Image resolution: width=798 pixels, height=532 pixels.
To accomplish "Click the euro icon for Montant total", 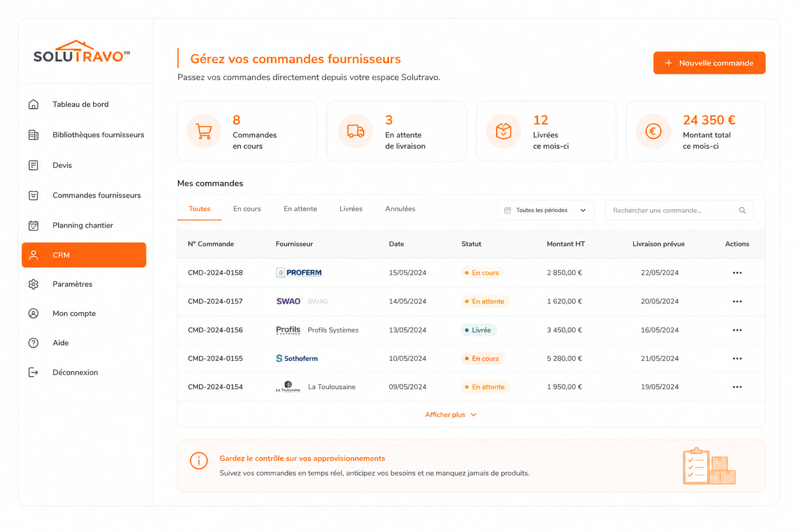I will 654,131.
